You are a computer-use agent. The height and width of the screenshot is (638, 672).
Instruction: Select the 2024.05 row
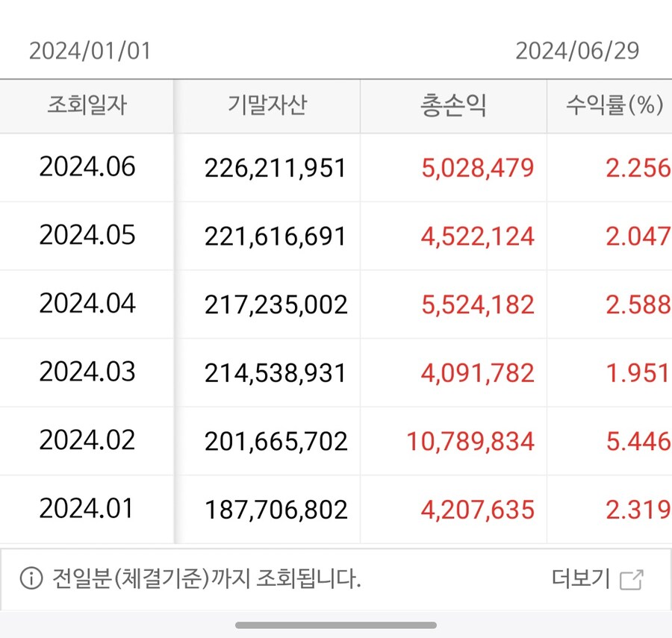[87, 236]
